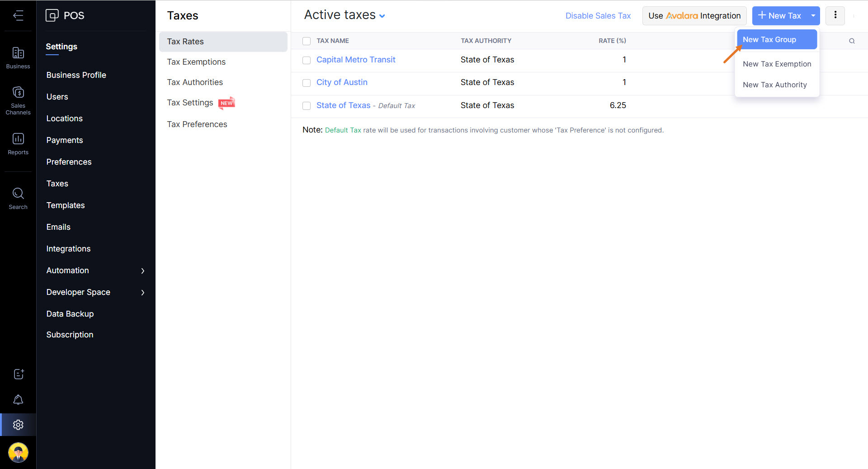Click the settings gear icon
This screenshot has width=868, height=469.
18,425
